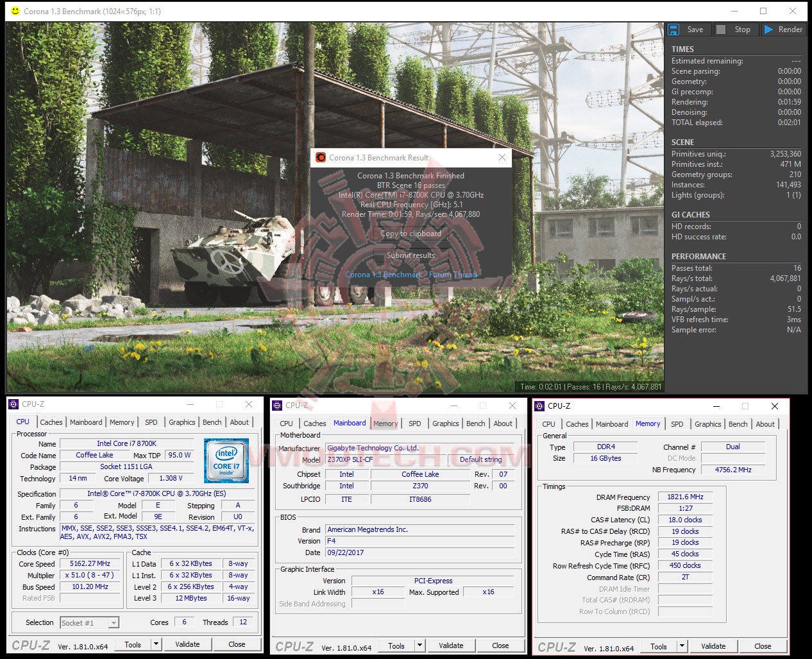The image size is (812, 659).
Task: Minimize the Corona benchmark window
Action: [734, 11]
